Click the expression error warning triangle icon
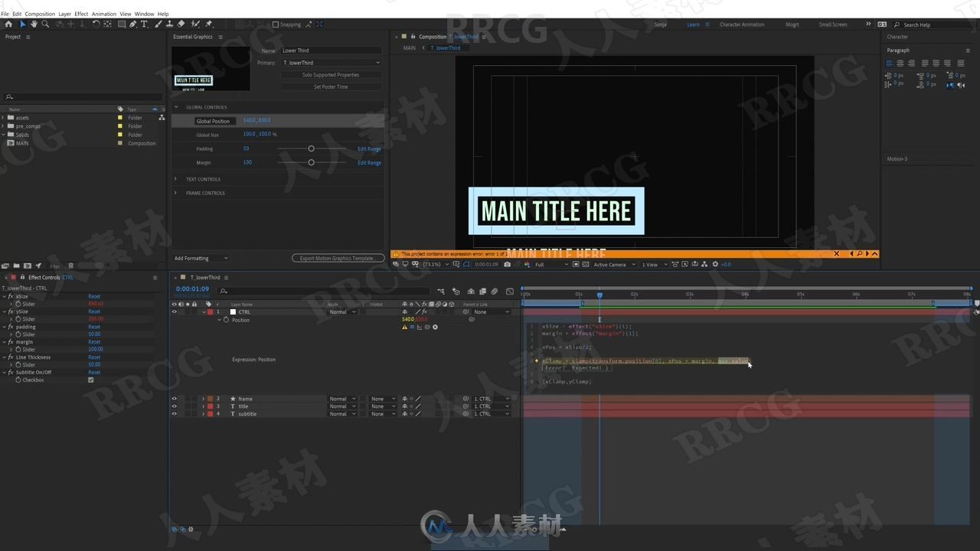Image resolution: width=980 pixels, height=551 pixels. pyautogui.click(x=405, y=328)
